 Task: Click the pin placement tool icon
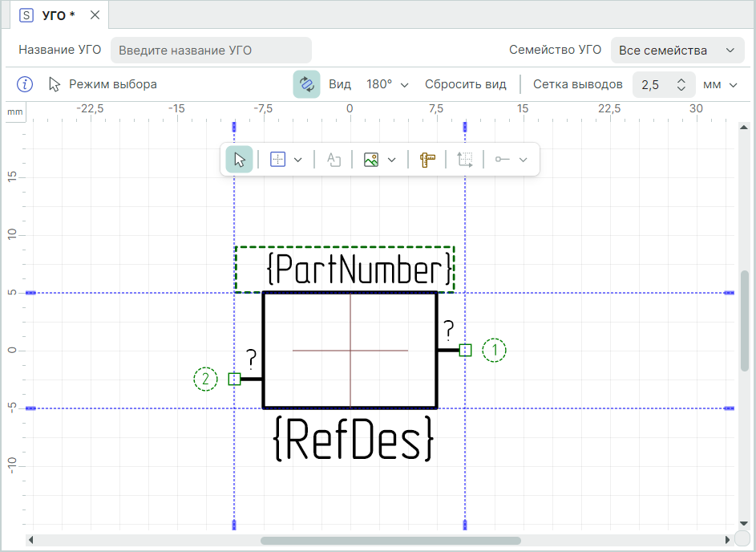503,160
